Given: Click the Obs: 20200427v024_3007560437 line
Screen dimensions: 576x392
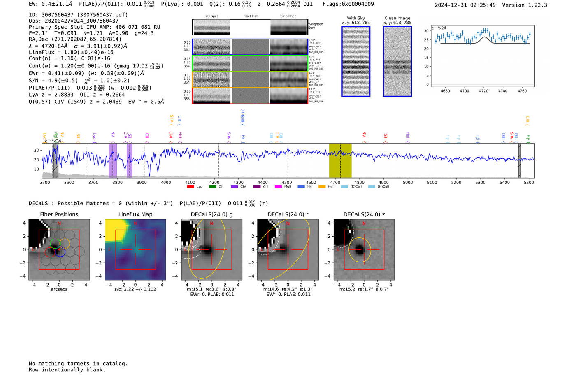Looking at the screenshot, I should click(74, 21).
